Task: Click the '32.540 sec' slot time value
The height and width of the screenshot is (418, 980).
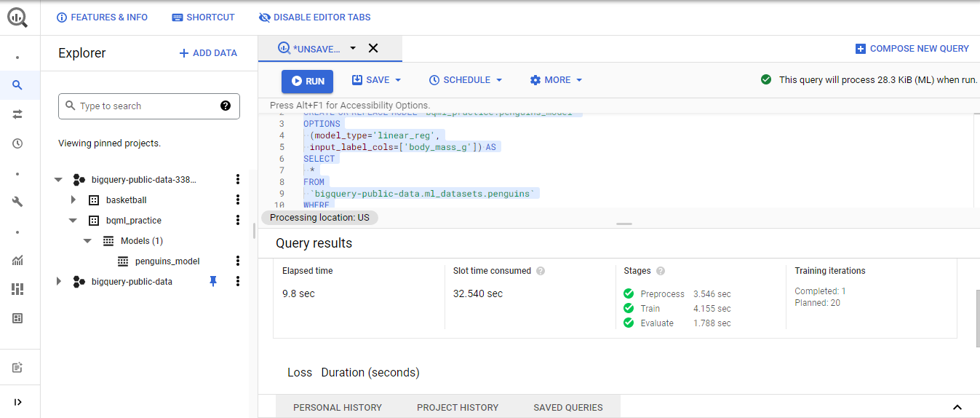Action: (x=477, y=293)
